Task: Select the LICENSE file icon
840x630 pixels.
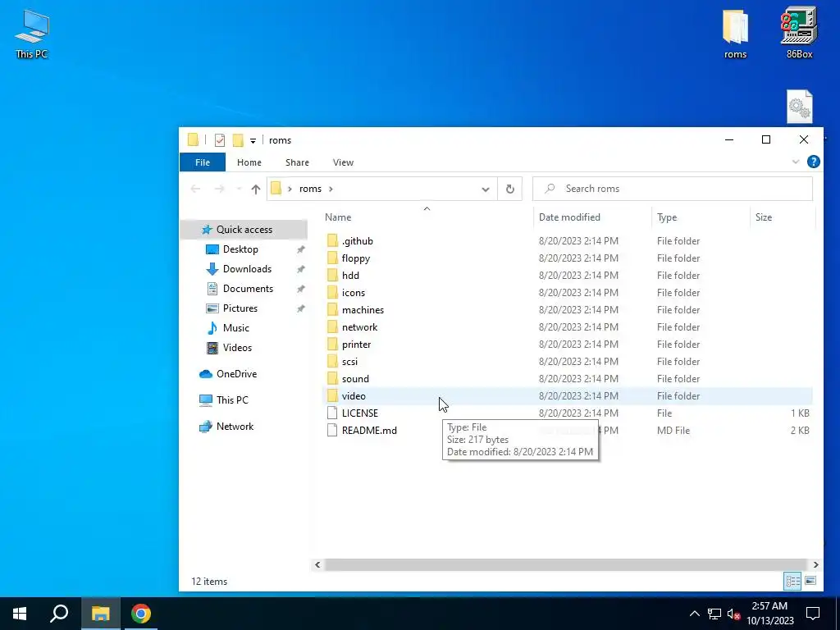Action: 332,413
